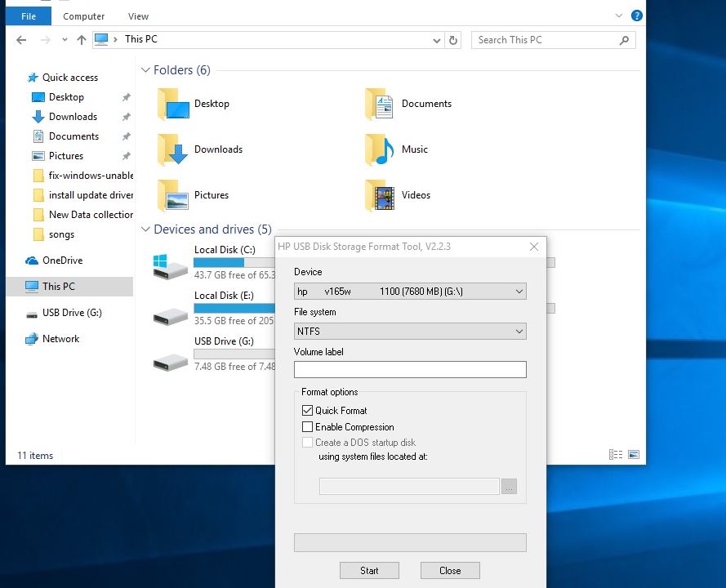Open the recent locations dropdown arrow

coord(65,40)
